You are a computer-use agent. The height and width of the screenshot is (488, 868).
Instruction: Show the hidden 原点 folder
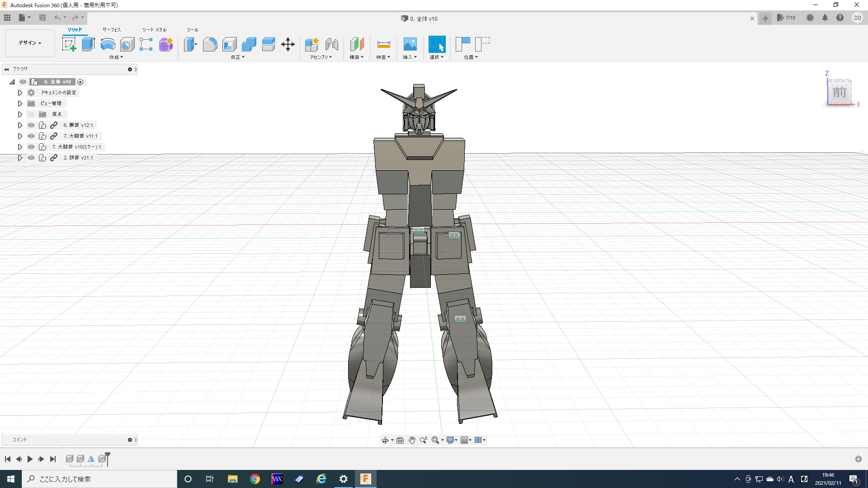coord(31,114)
